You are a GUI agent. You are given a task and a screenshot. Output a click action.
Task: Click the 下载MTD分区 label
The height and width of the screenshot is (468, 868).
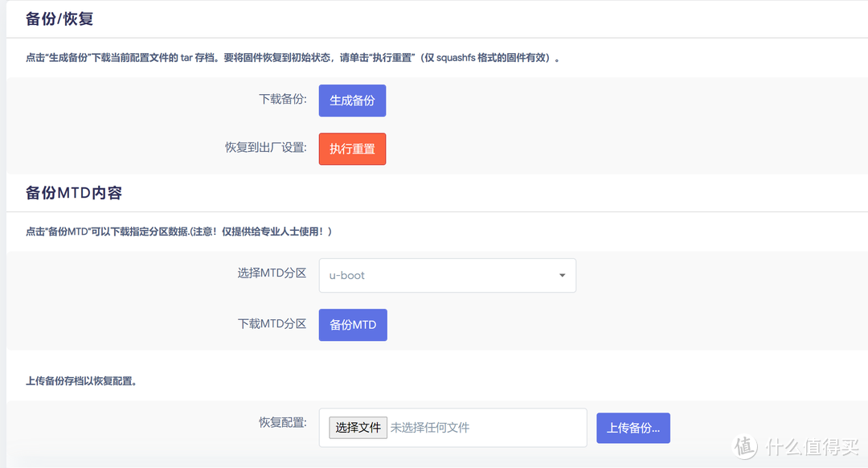pyautogui.click(x=273, y=324)
